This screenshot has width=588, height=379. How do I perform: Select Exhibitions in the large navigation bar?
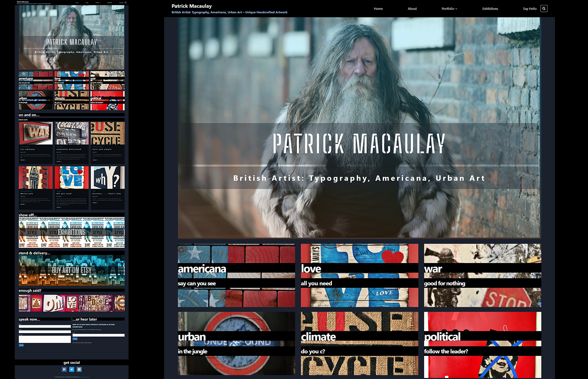tap(490, 9)
